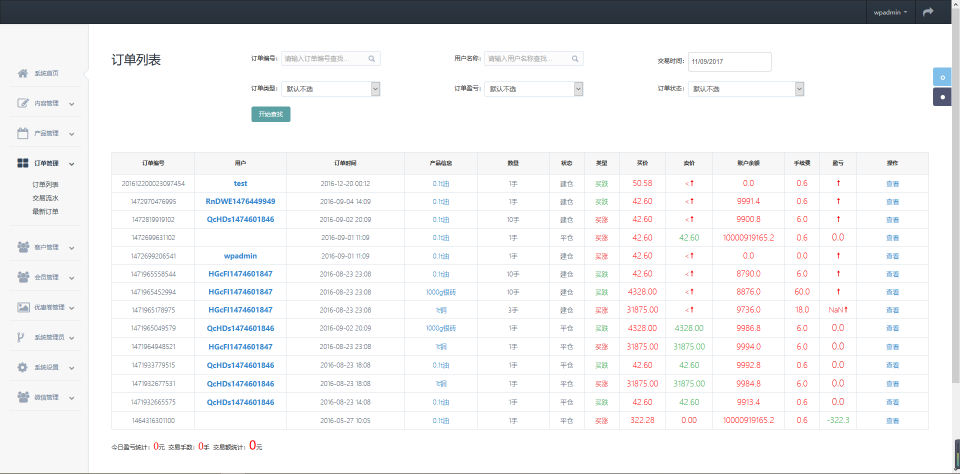Click the pencil-edit icon beside 内容管理
Screen dimensions: 960x474
(23, 103)
